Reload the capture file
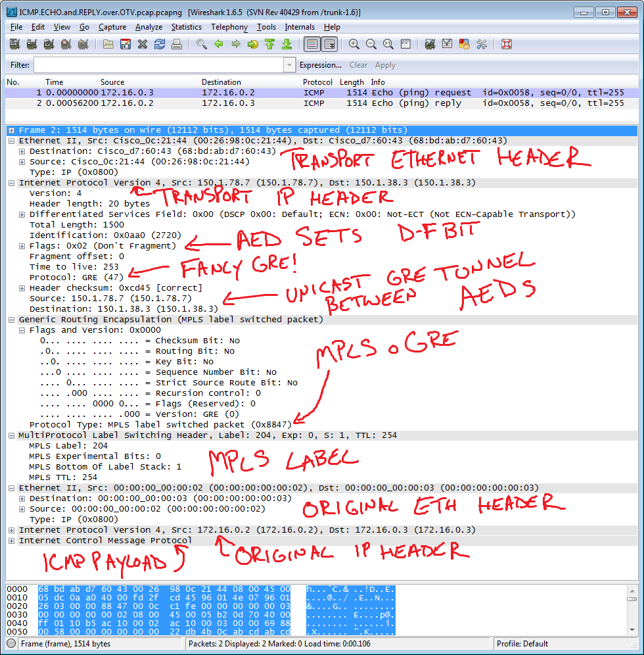The height and width of the screenshot is (655, 644). click(160, 45)
